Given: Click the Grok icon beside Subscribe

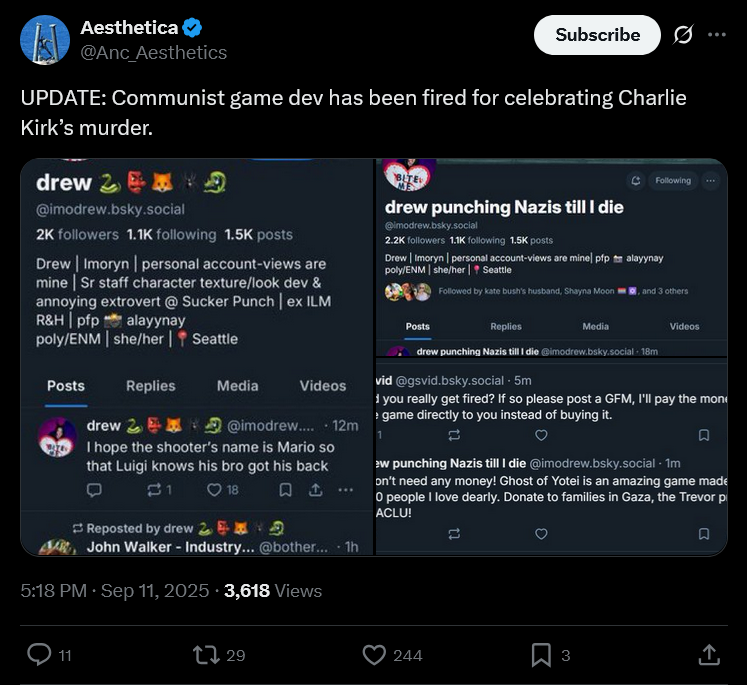Looking at the screenshot, I should [683, 35].
